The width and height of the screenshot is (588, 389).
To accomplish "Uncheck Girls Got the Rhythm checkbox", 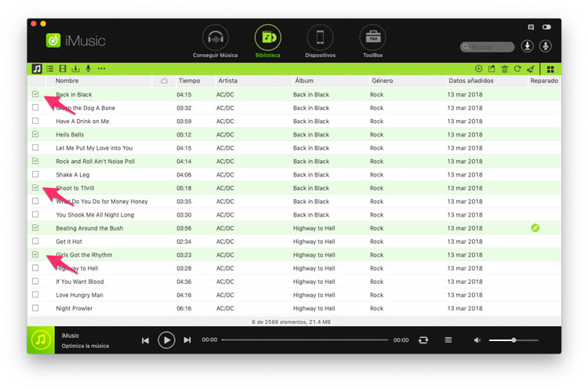I will [35, 254].
